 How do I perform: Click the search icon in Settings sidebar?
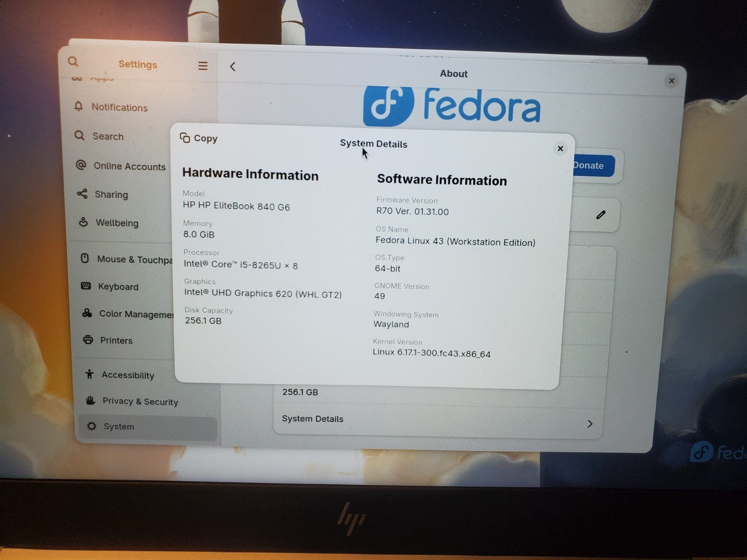click(x=73, y=62)
